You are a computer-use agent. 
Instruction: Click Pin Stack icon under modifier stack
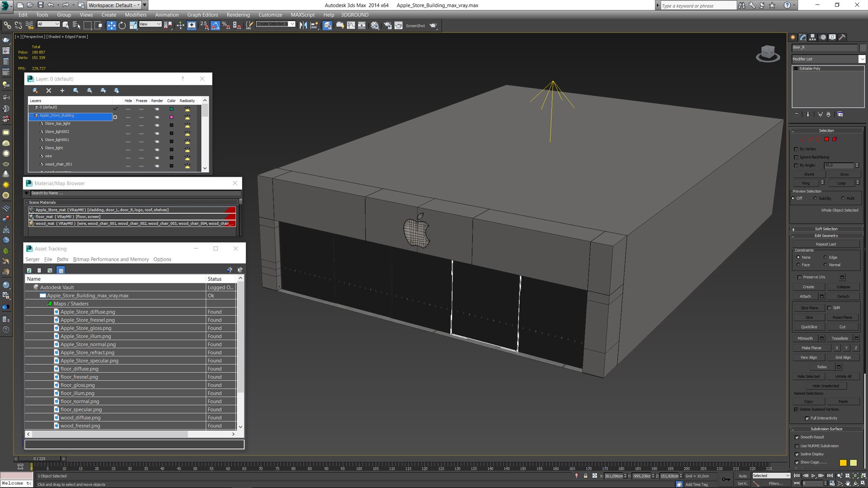[797, 114]
